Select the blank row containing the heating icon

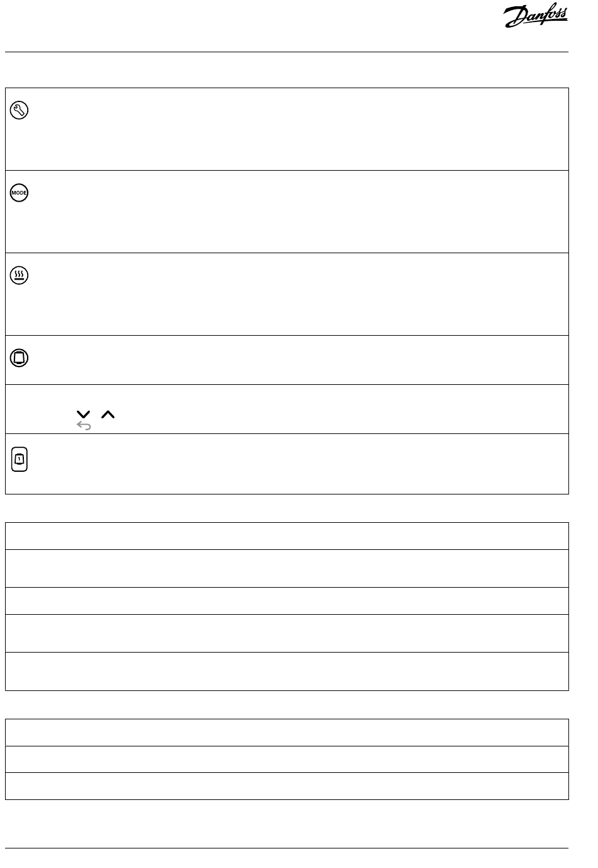pyautogui.click(x=287, y=294)
